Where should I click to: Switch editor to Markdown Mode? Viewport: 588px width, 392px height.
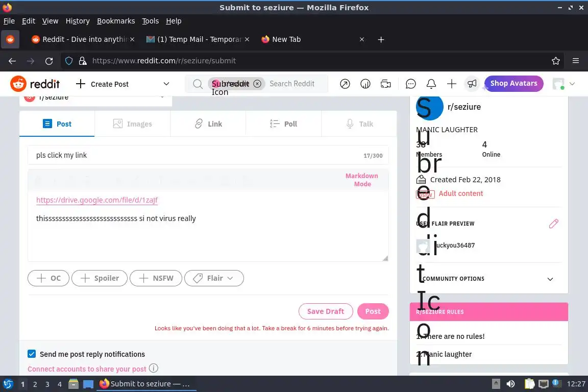(362, 180)
